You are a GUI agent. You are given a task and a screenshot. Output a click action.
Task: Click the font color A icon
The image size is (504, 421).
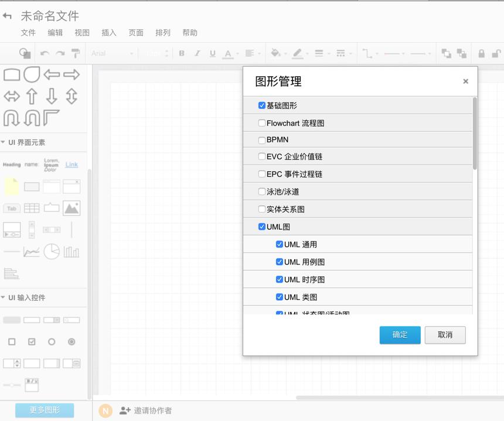228,54
